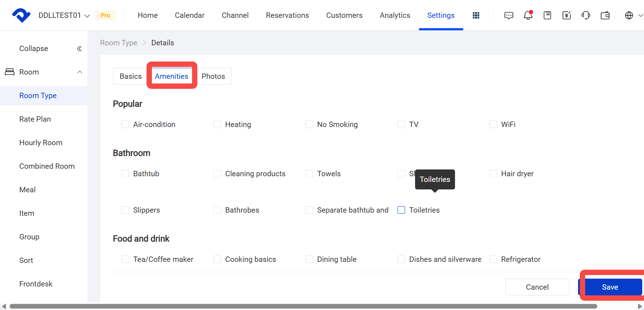Check the Bathtub checkbox
644x310 pixels.
click(125, 174)
